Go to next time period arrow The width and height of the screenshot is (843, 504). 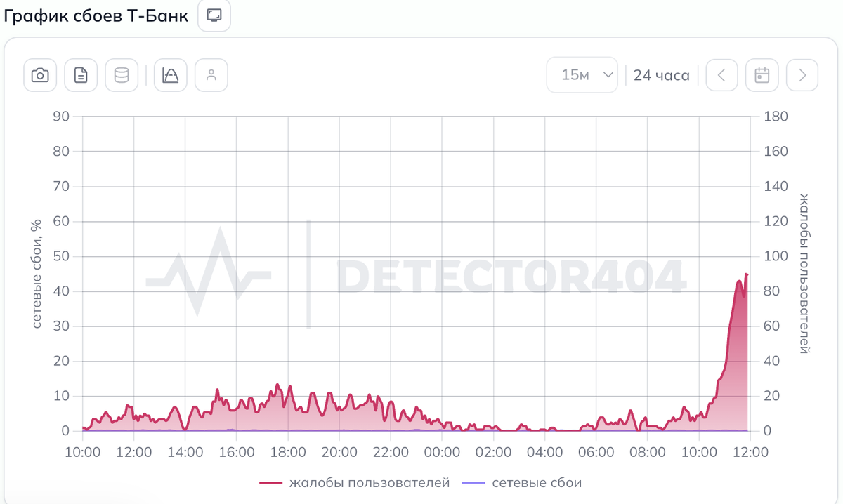(802, 75)
